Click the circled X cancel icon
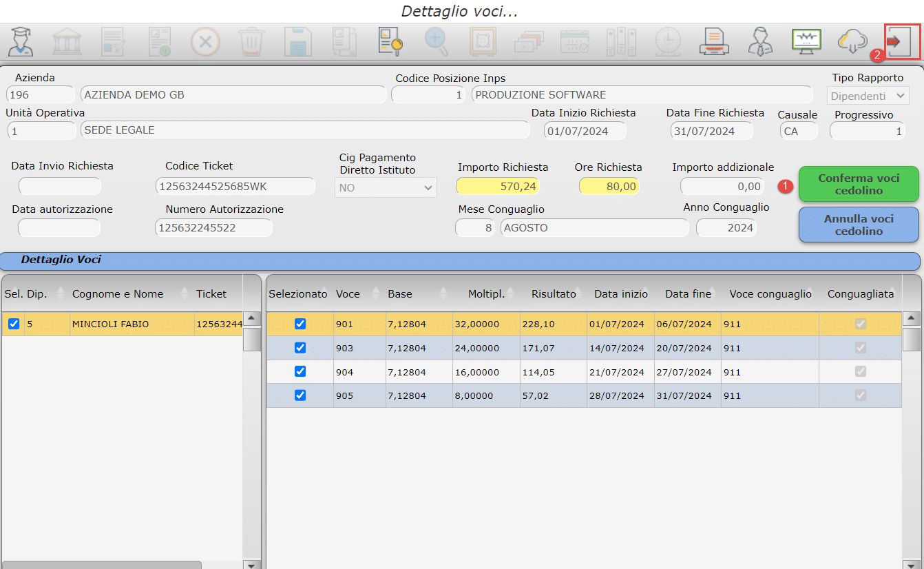The height and width of the screenshot is (569, 924). [205, 42]
